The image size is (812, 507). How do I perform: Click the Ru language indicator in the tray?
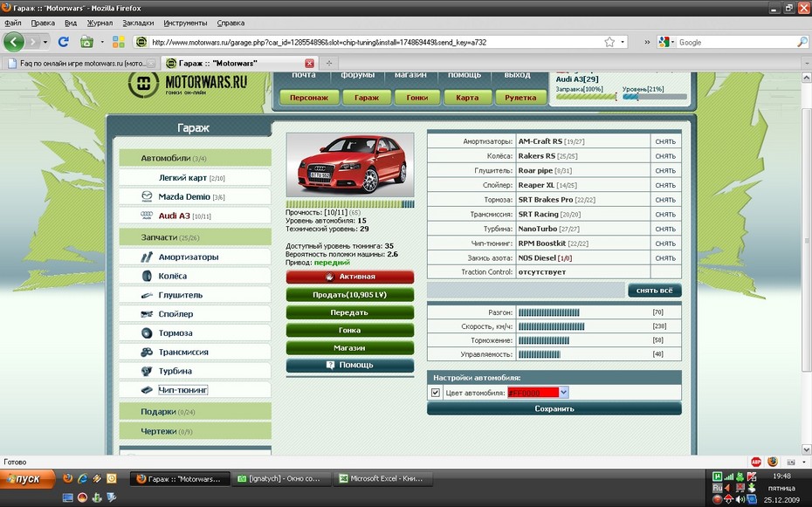(717, 488)
